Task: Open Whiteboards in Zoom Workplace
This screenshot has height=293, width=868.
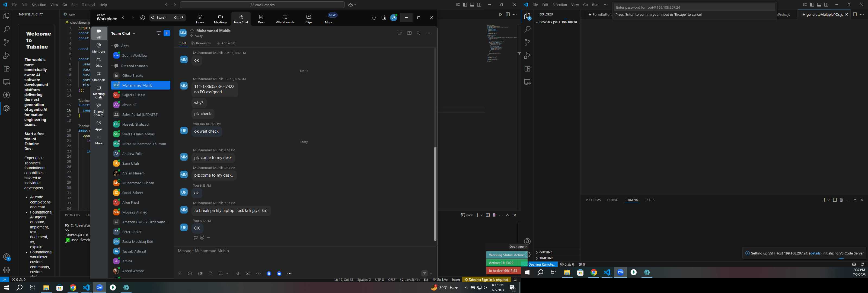Action: 285,19
